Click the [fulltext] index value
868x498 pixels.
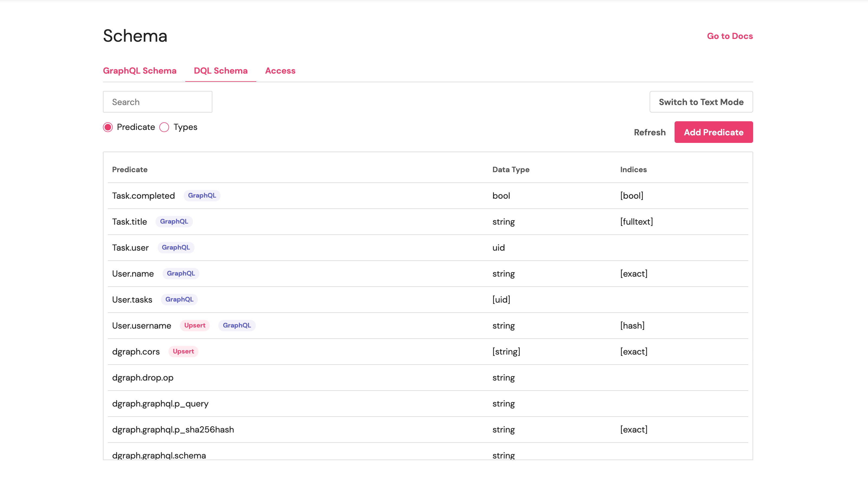pos(636,222)
